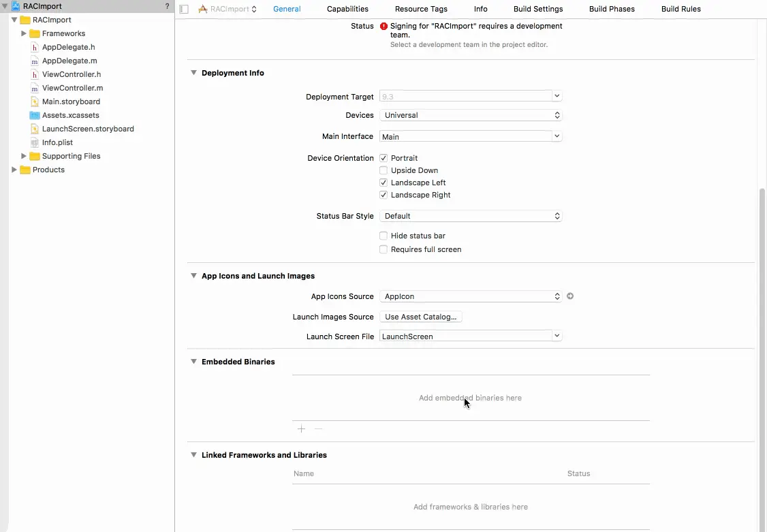Click the LaunchScreen.storyboard file icon

click(x=34, y=129)
